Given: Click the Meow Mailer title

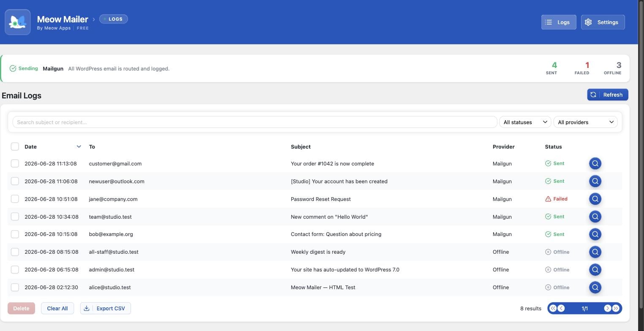Looking at the screenshot, I should pyautogui.click(x=62, y=19).
